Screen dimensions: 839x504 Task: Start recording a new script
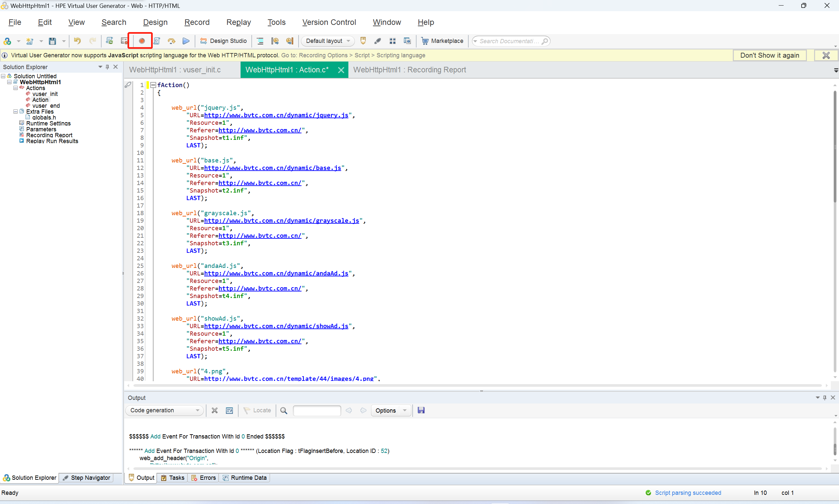click(141, 41)
